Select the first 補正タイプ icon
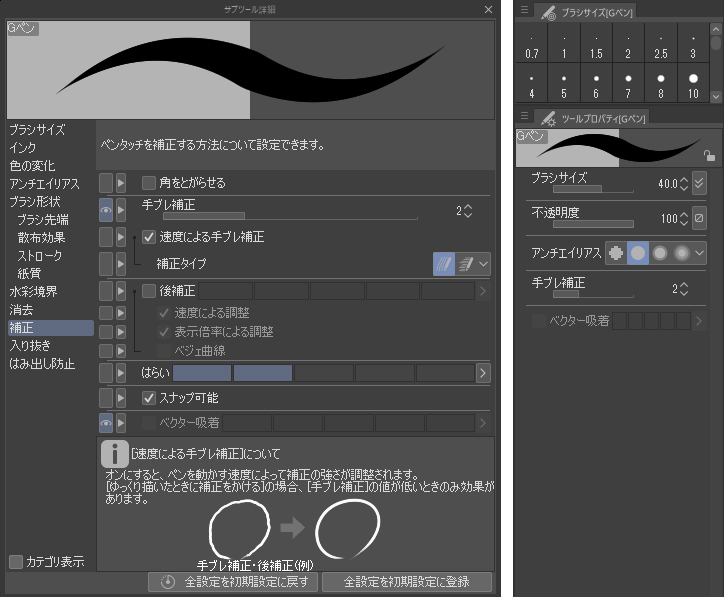This screenshot has height=597, width=724. [443, 264]
